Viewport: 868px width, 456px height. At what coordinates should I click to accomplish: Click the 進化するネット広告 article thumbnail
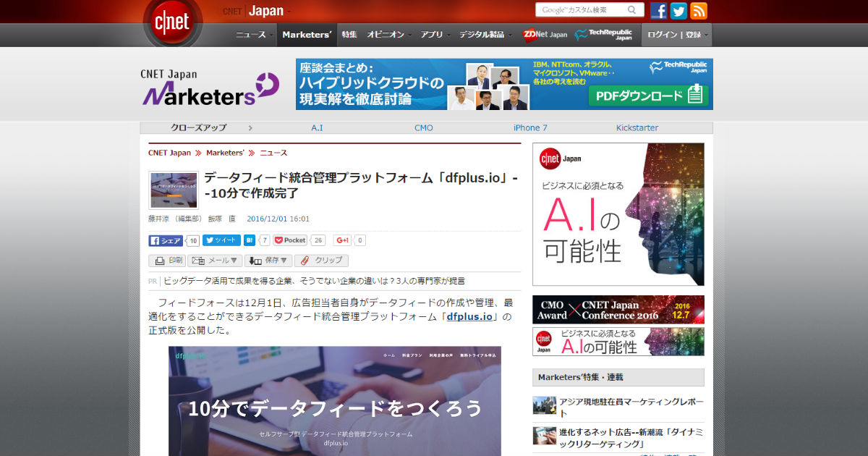(544, 436)
